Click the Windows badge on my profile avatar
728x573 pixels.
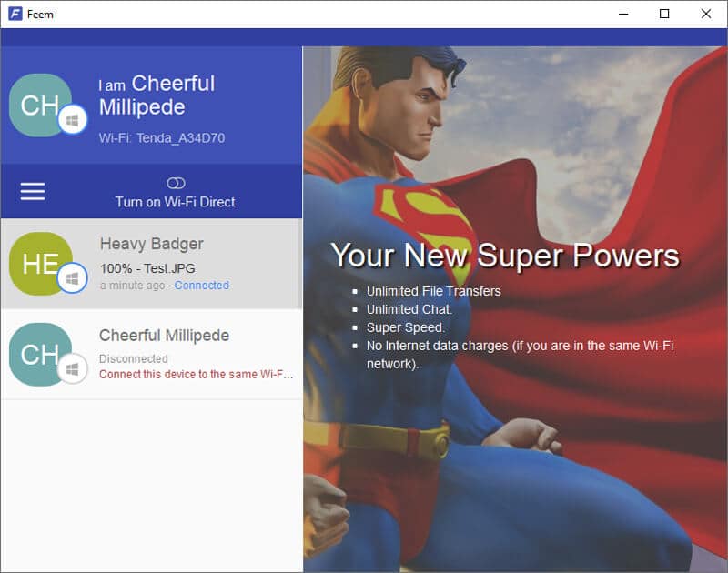click(x=73, y=120)
